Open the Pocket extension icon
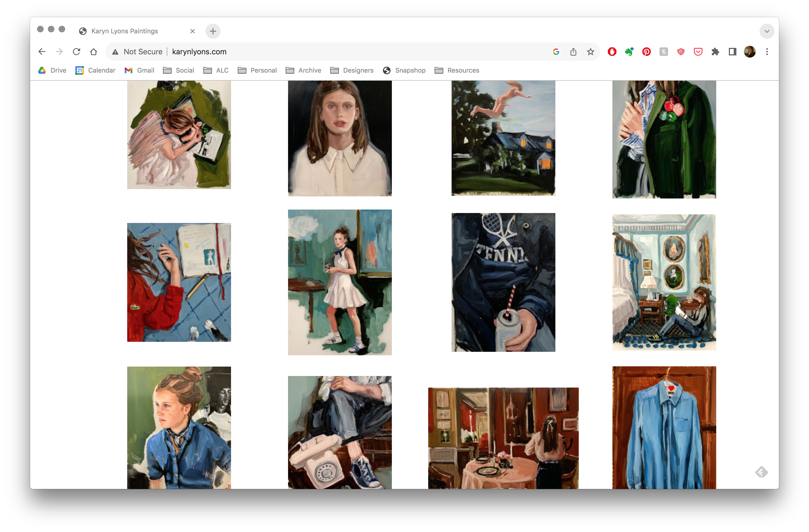 pos(698,52)
